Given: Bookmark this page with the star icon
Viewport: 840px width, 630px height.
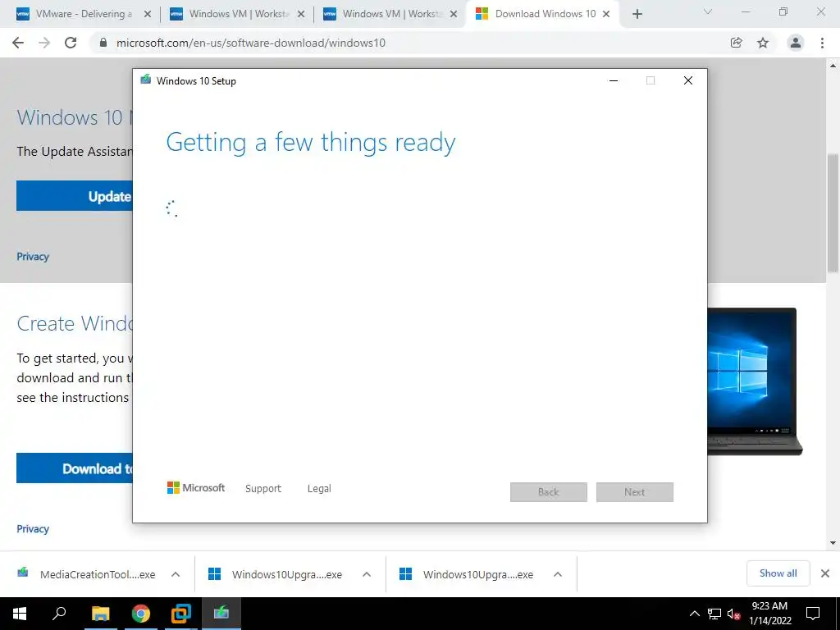Looking at the screenshot, I should [x=763, y=43].
